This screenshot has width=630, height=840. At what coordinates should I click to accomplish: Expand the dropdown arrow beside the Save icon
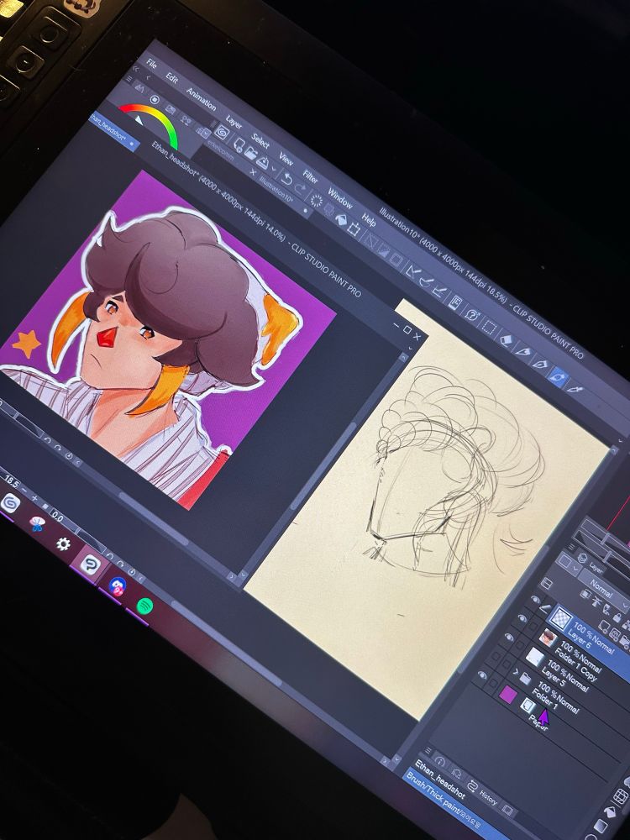[x=274, y=169]
